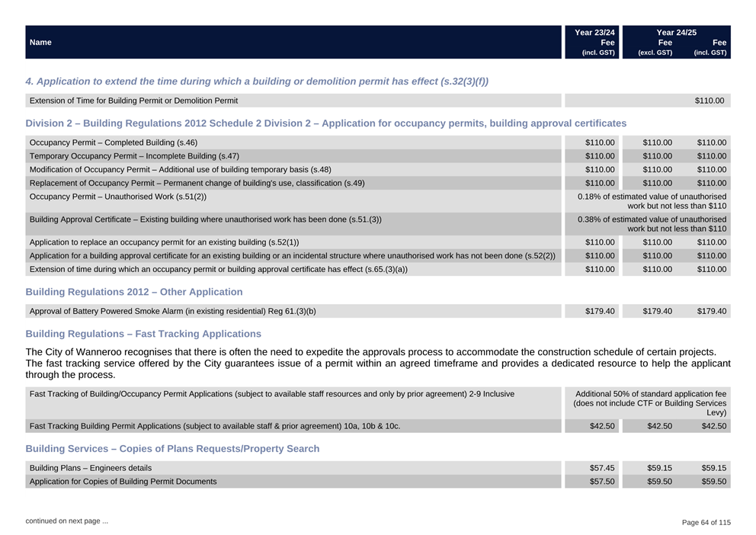Click 'Approval of Battery Powered Smoke Alarm' row
This screenshot has height=535, width=756.
pyautogui.click(x=172, y=311)
